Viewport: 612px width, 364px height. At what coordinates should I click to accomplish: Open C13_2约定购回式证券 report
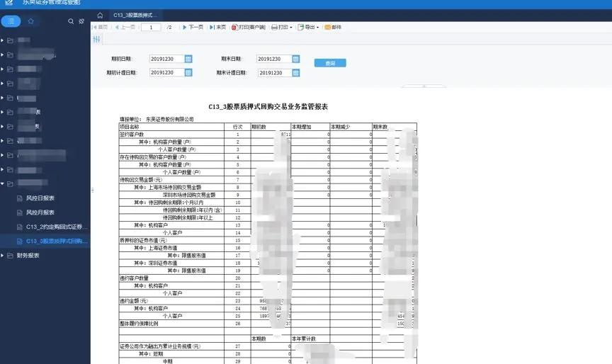click(x=57, y=227)
